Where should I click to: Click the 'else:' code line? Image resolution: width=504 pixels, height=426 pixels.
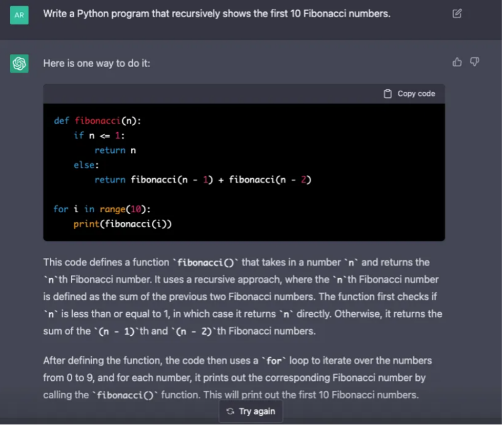click(x=87, y=166)
